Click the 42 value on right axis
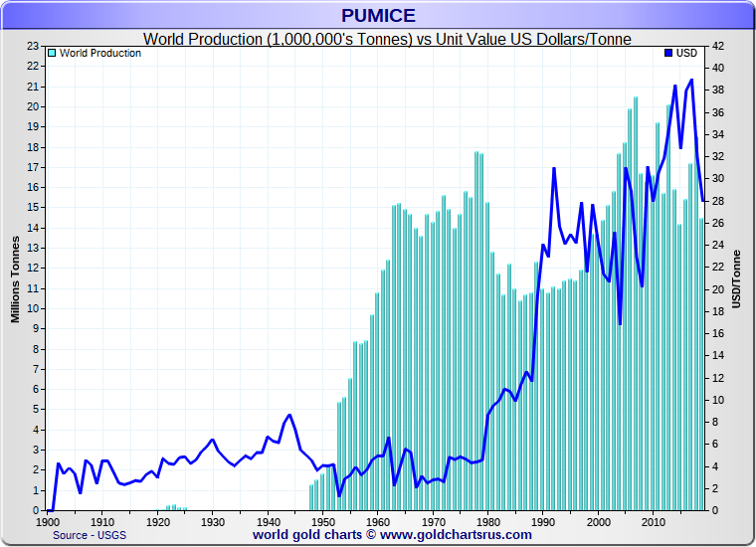Screen dimensions: 756x547 (718, 47)
